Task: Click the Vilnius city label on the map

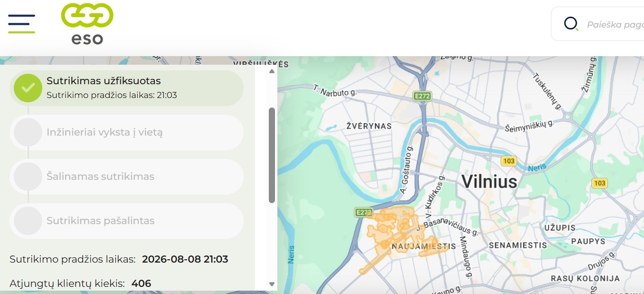Action: pyautogui.click(x=489, y=181)
